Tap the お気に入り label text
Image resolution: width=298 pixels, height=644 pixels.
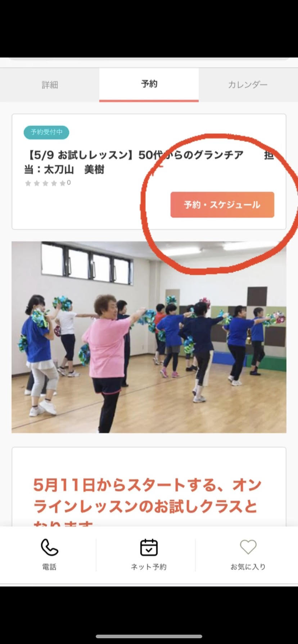coord(248,567)
